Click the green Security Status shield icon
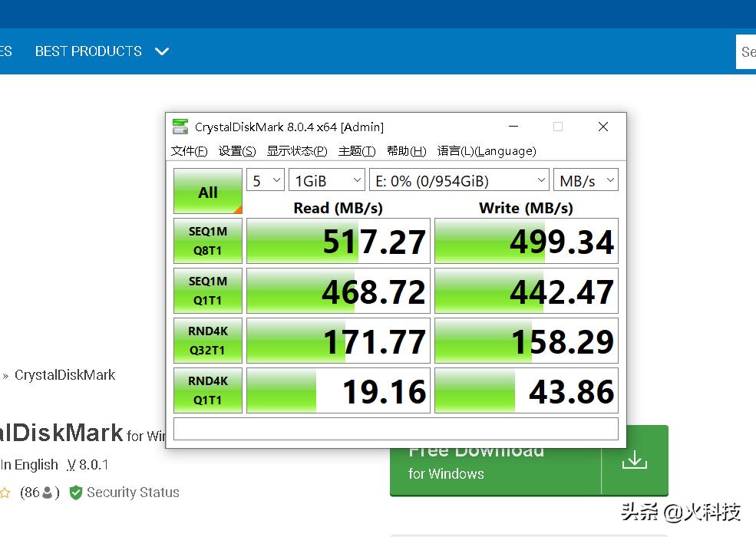 [75, 493]
